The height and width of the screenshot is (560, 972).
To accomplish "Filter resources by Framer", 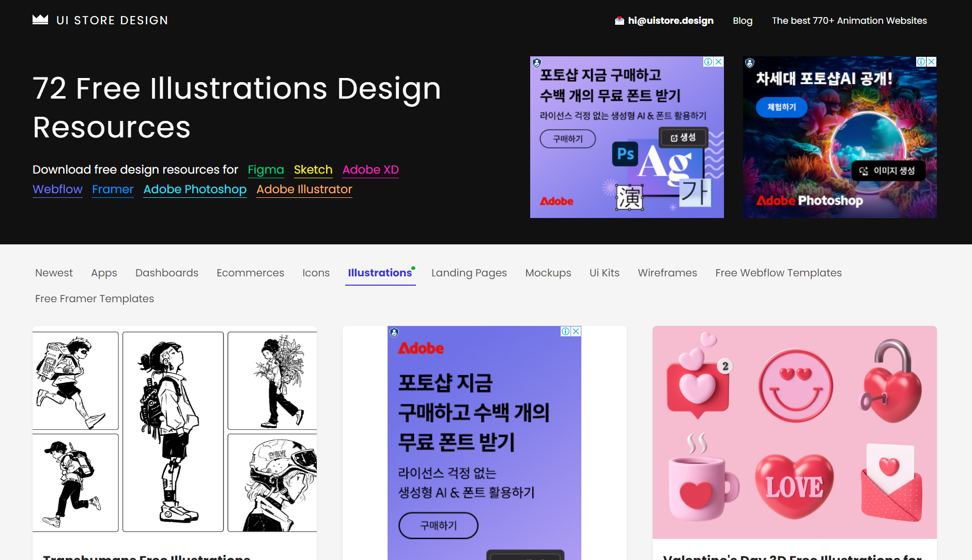I will [113, 190].
